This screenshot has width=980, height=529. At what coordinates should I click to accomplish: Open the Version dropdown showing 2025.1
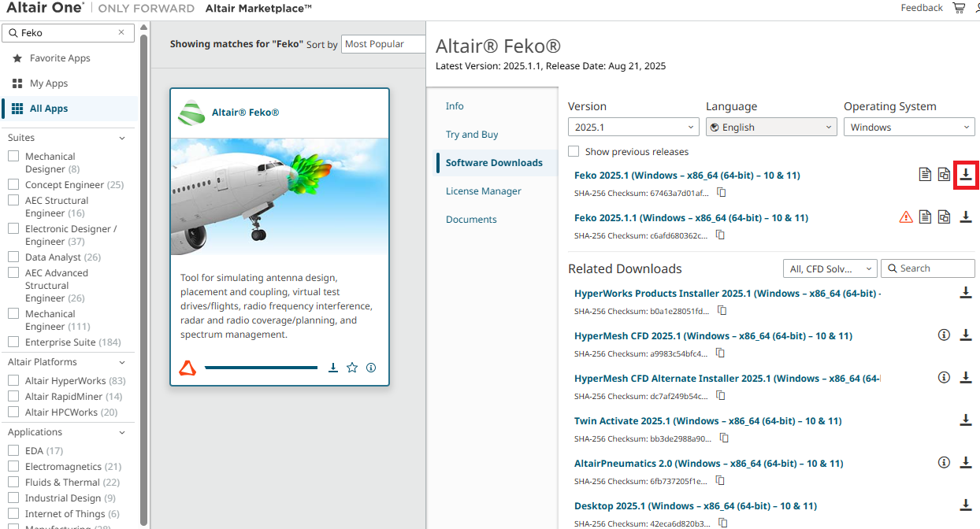pos(633,127)
